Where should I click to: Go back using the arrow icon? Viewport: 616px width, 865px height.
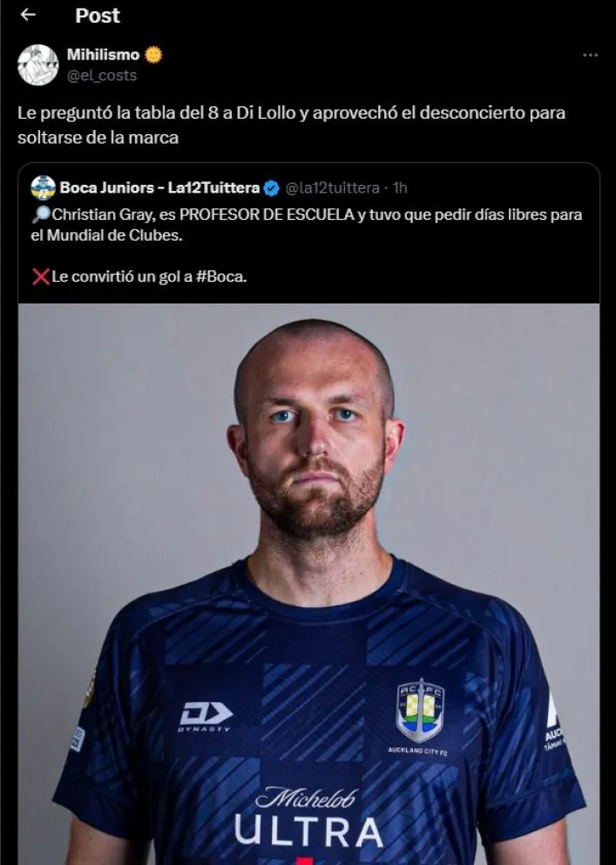pyautogui.click(x=28, y=15)
